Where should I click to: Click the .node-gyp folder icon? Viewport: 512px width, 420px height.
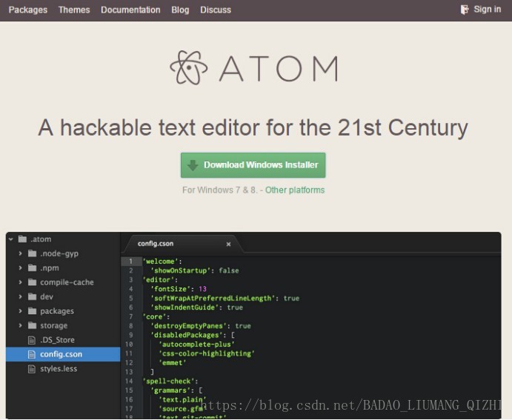[32, 253]
